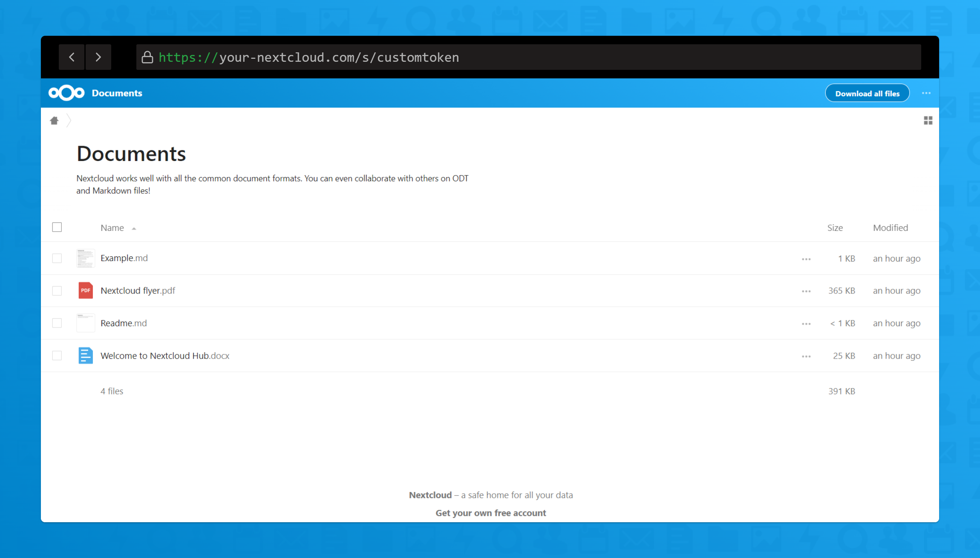Sort files by Name column header

click(x=112, y=228)
